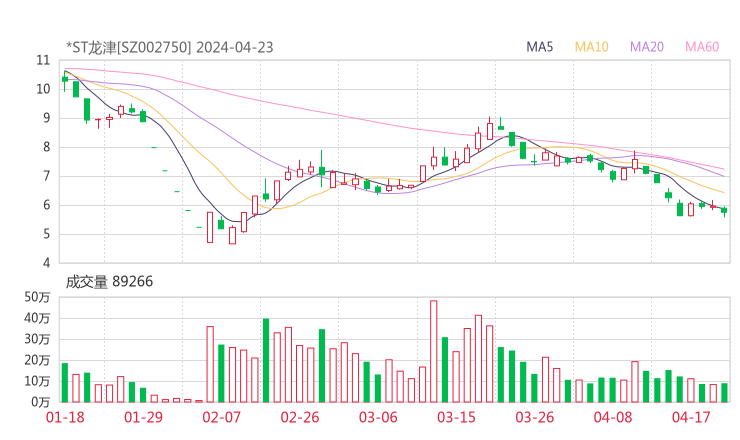Click the 01-29 date axis label
740x440 pixels.
click(143, 417)
